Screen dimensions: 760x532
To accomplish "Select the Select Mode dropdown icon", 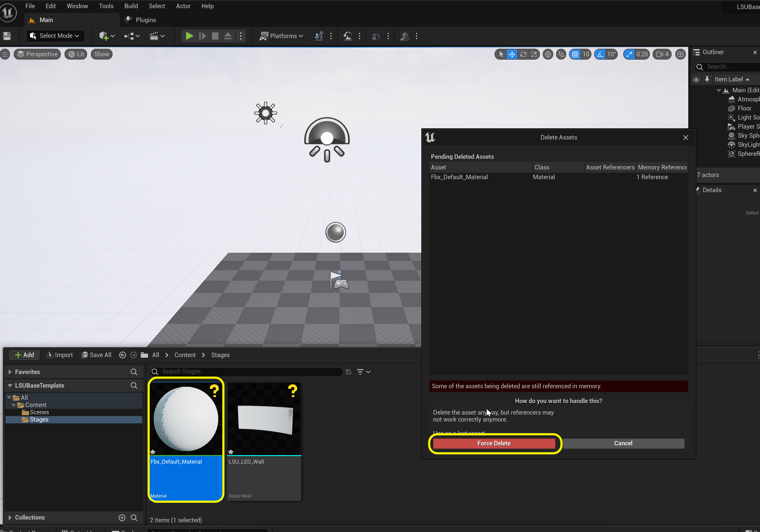I will click(77, 36).
